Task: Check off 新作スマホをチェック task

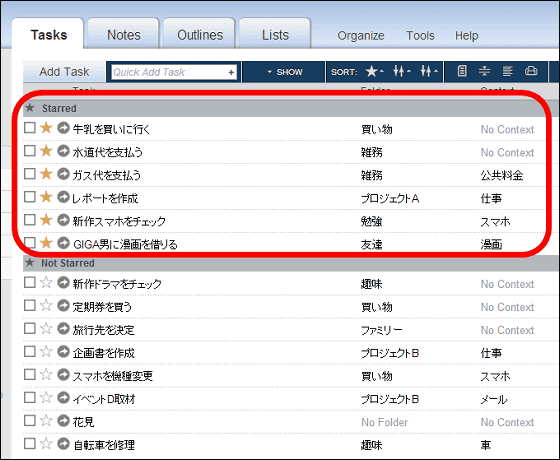Action: tap(30, 220)
